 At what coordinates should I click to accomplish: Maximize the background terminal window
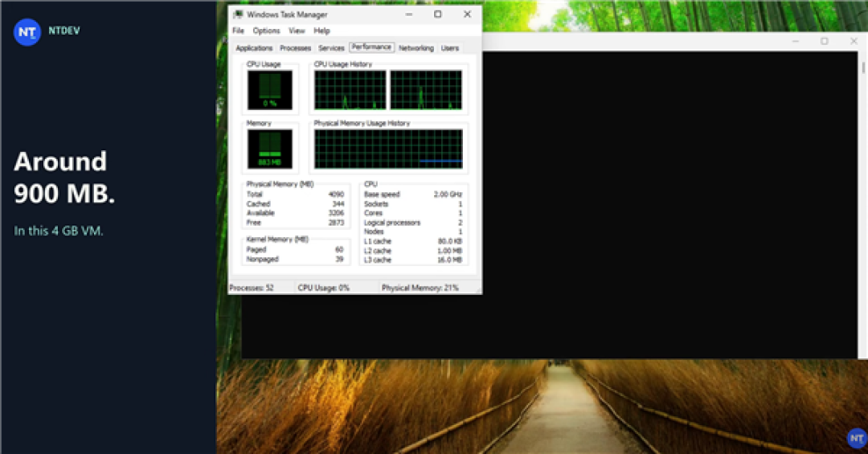tap(825, 41)
